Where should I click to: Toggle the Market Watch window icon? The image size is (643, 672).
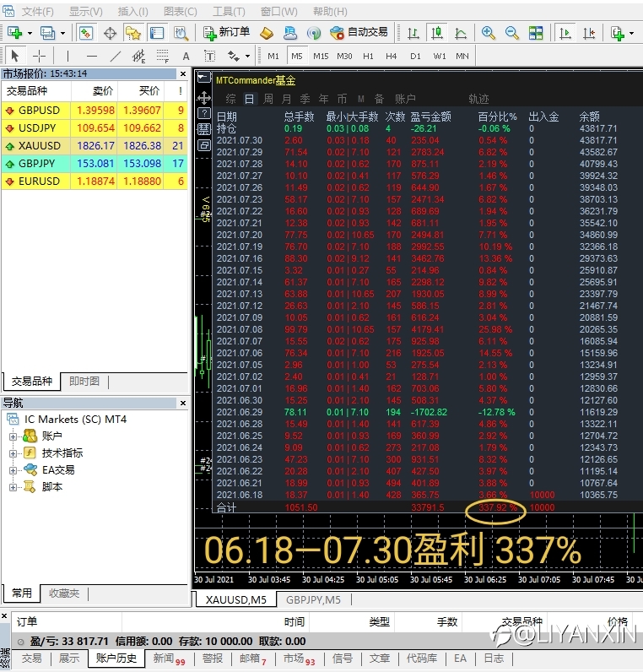click(x=86, y=33)
